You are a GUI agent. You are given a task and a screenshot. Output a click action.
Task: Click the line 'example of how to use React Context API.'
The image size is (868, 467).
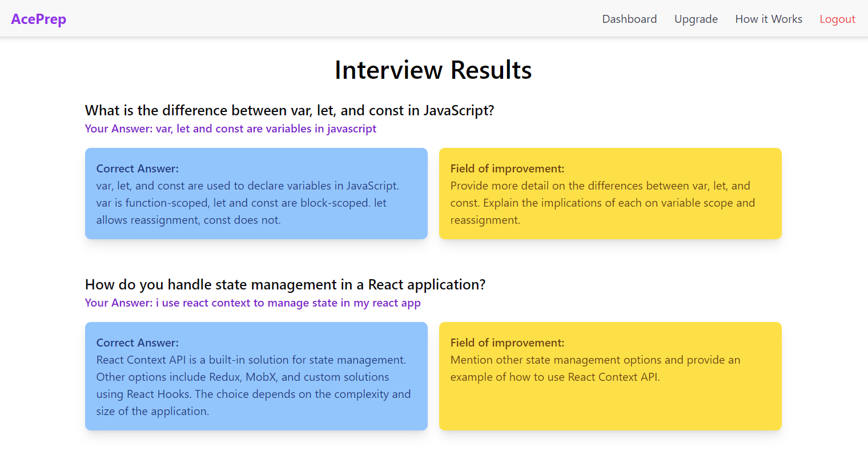[555, 377]
